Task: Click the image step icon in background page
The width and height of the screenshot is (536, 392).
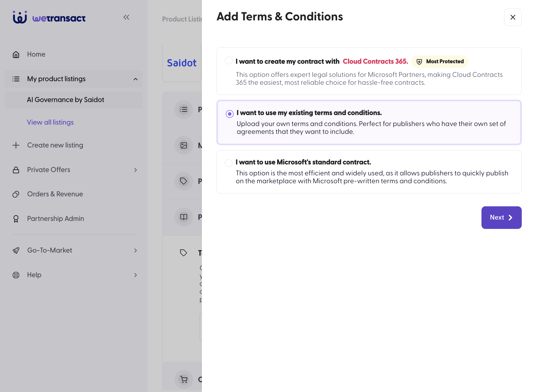Action: [x=184, y=145]
